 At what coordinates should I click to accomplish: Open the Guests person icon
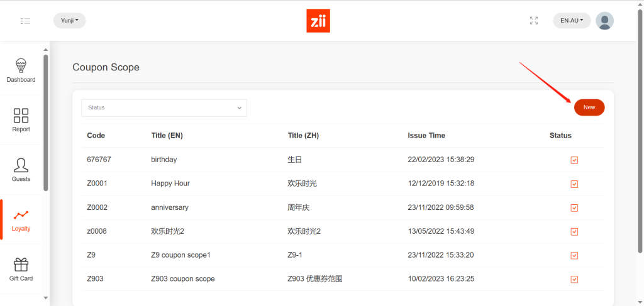pyautogui.click(x=21, y=165)
